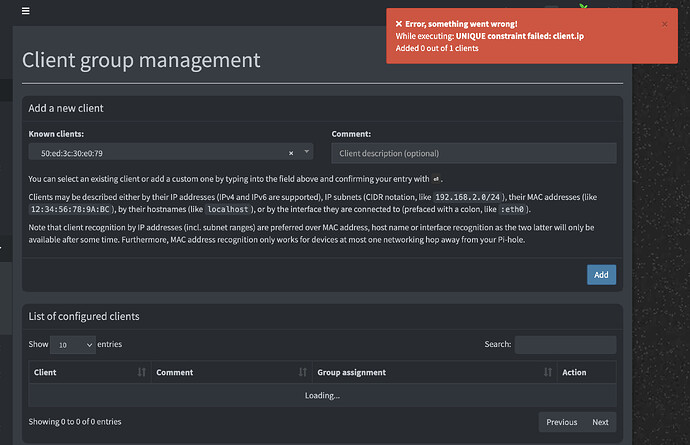Click the green Pi-hole logo icon
690x445 pixels.
click(x=584, y=6)
